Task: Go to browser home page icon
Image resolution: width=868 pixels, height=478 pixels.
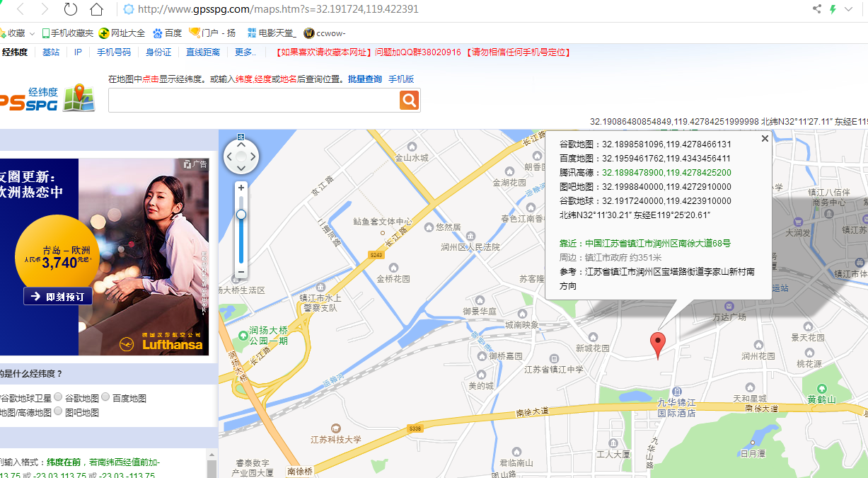Action: (96, 9)
